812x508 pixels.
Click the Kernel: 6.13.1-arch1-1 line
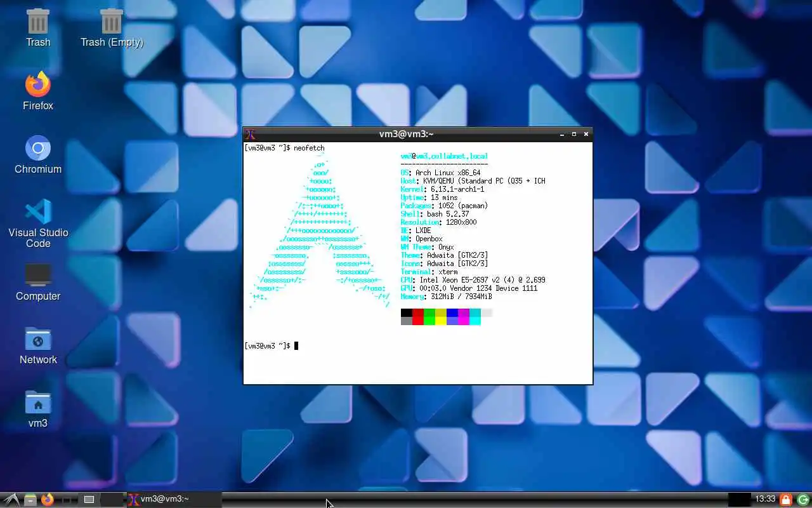pyautogui.click(x=442, y=189)
